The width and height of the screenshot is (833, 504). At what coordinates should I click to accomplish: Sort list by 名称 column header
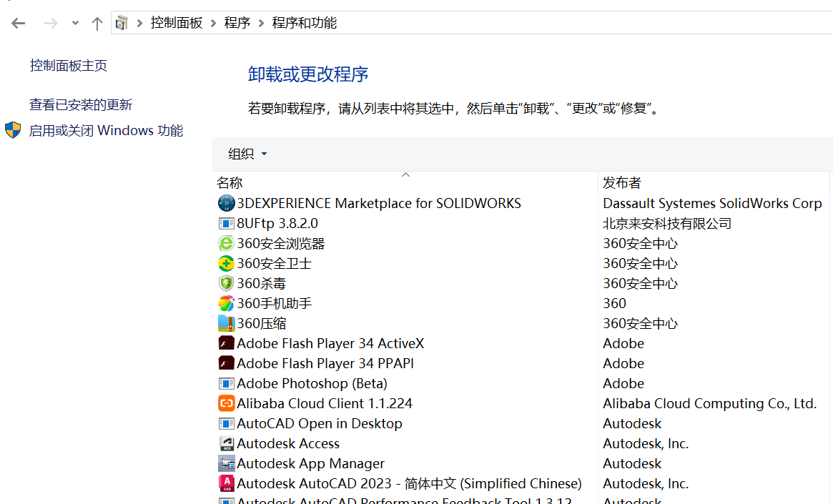click(406, 182)
